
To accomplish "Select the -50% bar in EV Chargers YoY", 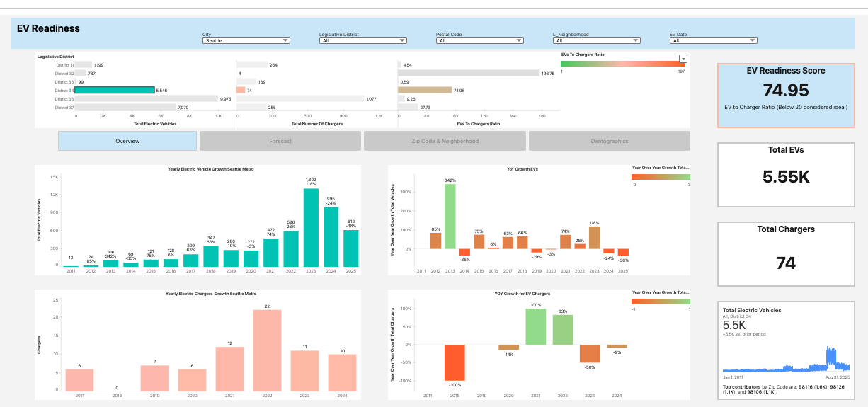I will pyautogui.click(x=590, y=354).
